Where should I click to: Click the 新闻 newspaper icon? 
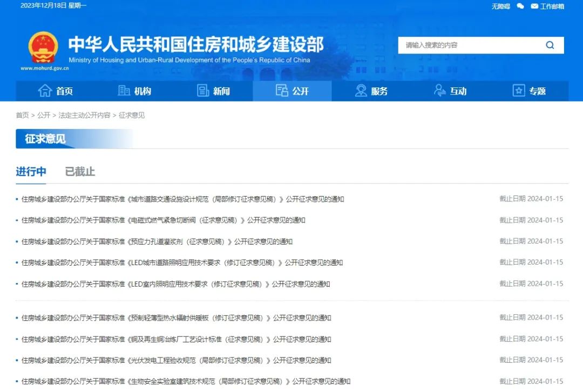(203, 91)
